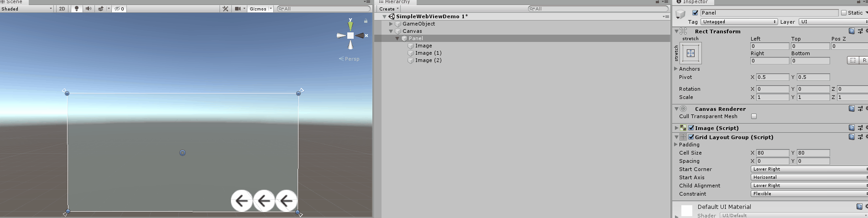This screenshot has width=868, height=218.
Task: Click the middle arrow image in scene
Action: (x=264, y=201)
